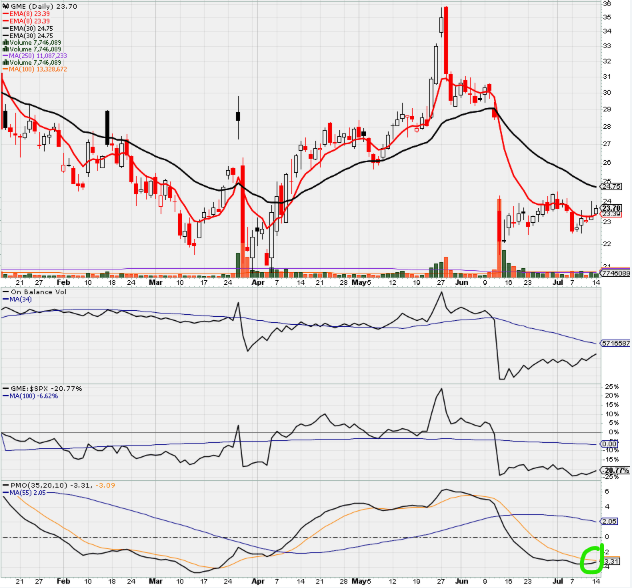This screenshot has height=588, width=632.
Task: Click the 0.00 relative strength tag
Action: tap(609, 444)
